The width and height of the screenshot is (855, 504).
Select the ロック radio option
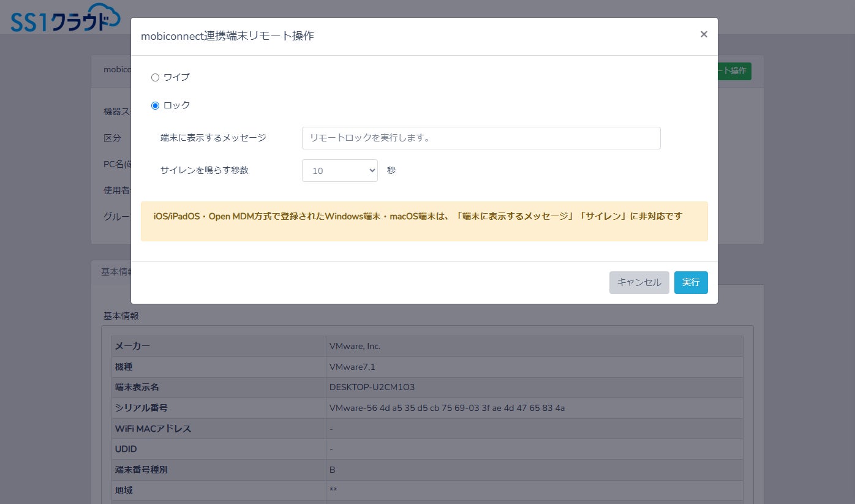155,105
